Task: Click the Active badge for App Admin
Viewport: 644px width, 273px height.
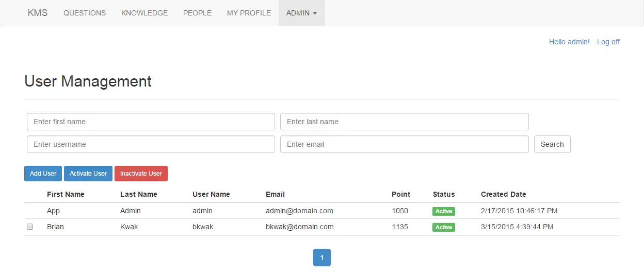Action: point(444,211)
